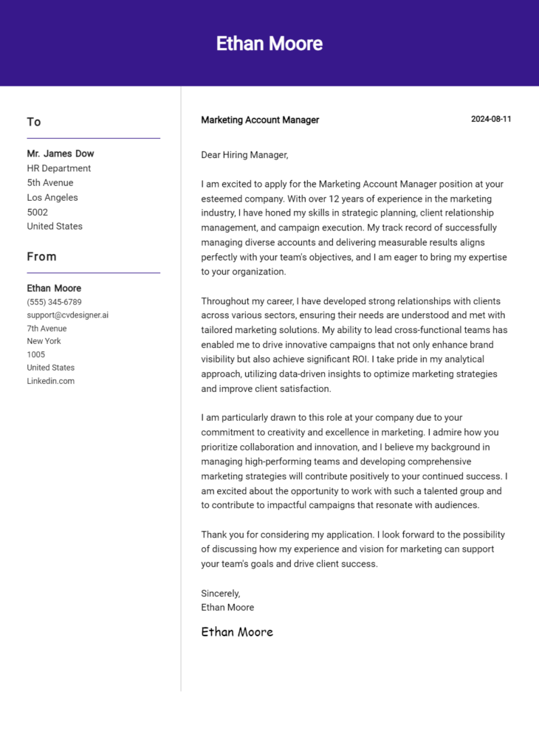This screenshot has height=756, width=539.
Task: Click the Marketing Account Manager heading
Action: [260, 120]
